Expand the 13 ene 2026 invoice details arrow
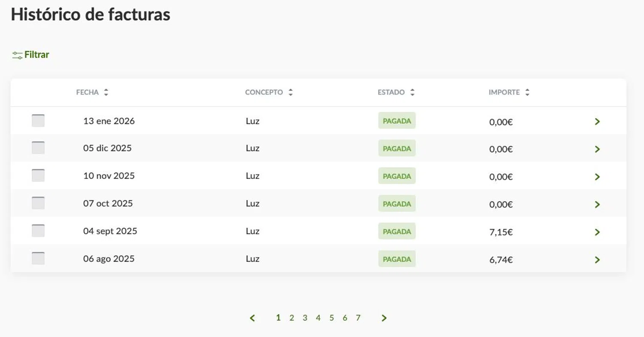The height and width of the screenshot is (337, 644). point(597,122)
